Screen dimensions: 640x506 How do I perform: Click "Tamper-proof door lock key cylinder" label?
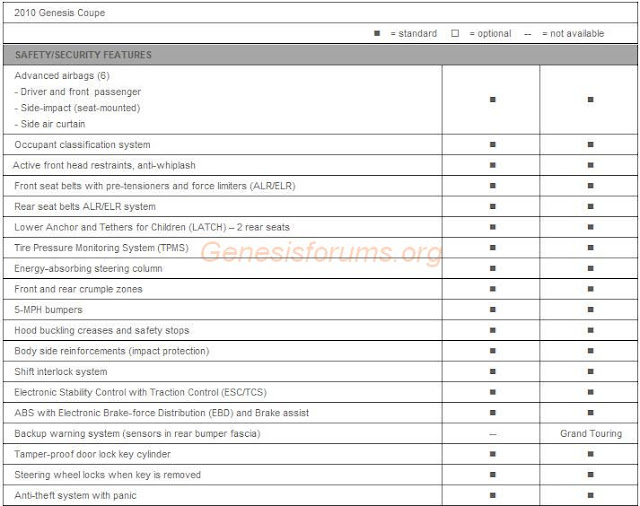click(x=92, y=454)
